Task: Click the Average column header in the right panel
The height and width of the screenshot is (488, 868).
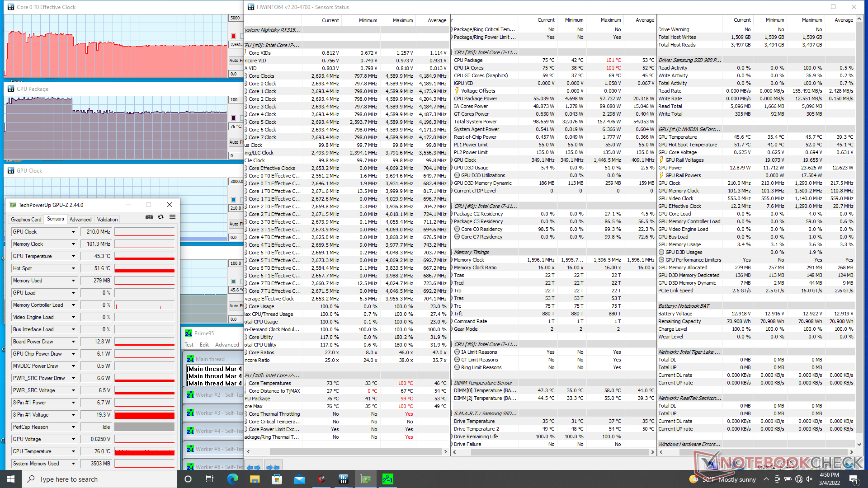Action: 844,20
